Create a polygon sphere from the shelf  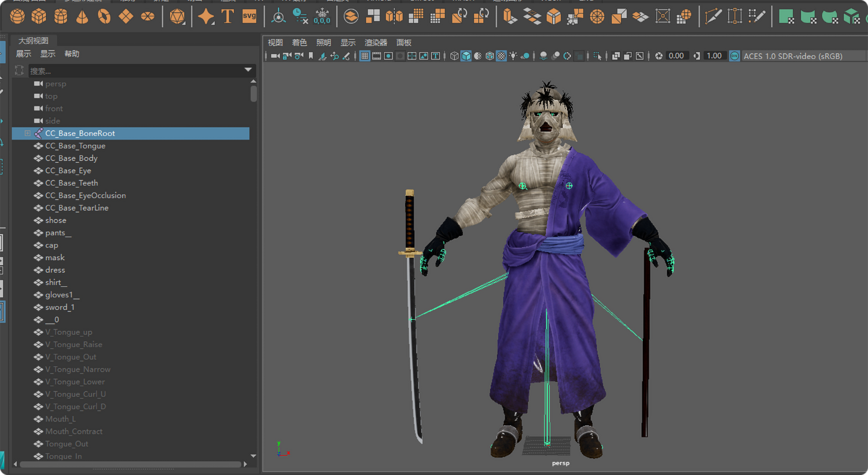point(17,16)
